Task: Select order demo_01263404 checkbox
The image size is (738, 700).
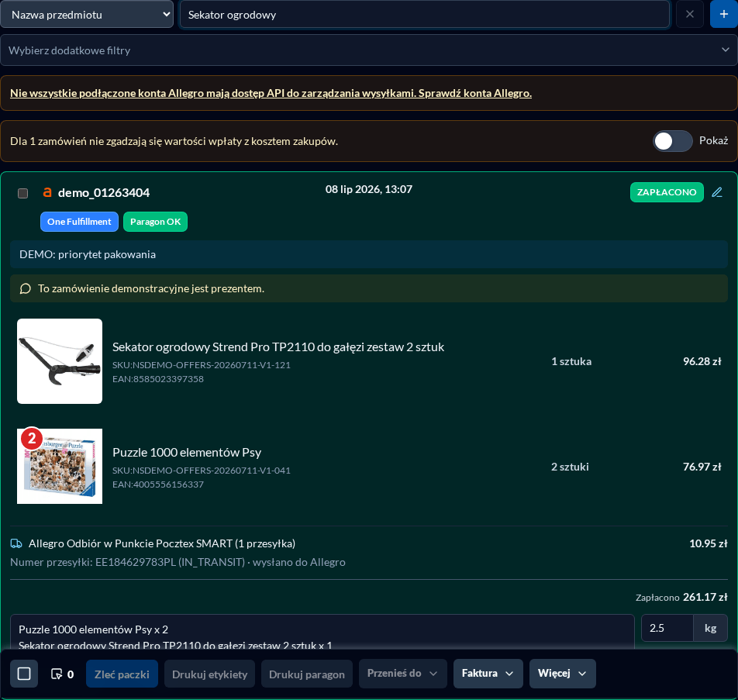Action: (x=22, y=193)
